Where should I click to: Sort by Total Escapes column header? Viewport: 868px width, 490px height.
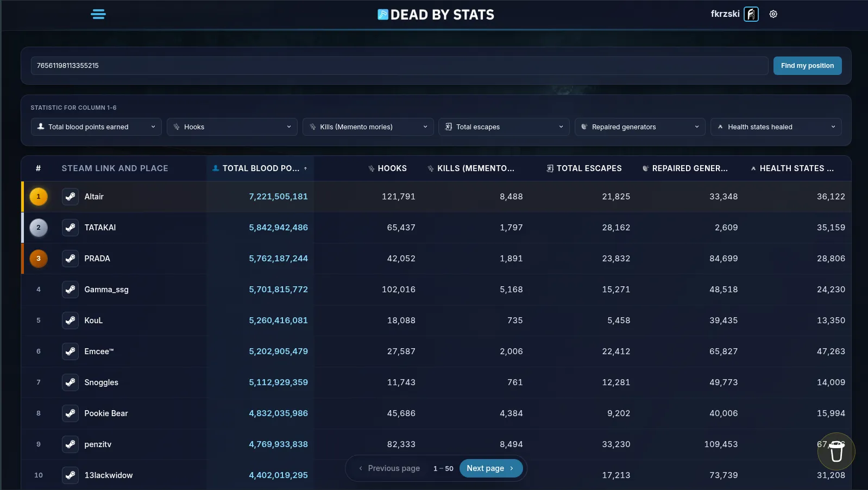click(x=584, y=168)
